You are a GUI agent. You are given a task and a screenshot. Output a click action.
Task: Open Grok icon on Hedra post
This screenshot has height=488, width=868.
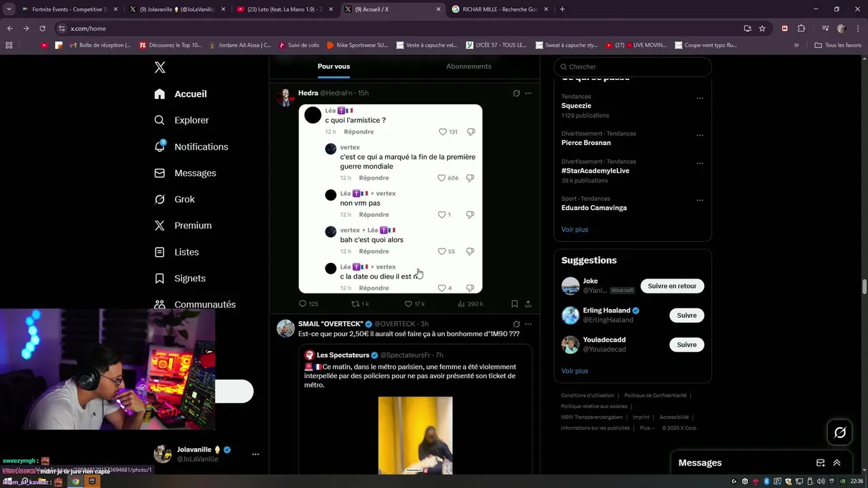[x=516, y=94]
